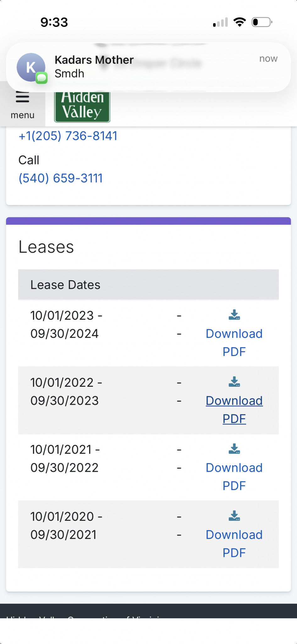
Task: Tap the menu label under hamburger
Action: click(22, 115)
